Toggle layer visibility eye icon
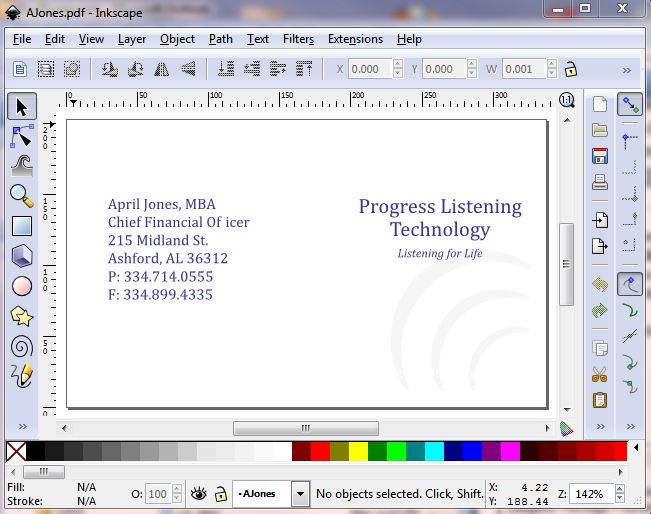This screenshot has width=651, height=514. [x=199, y=494]
